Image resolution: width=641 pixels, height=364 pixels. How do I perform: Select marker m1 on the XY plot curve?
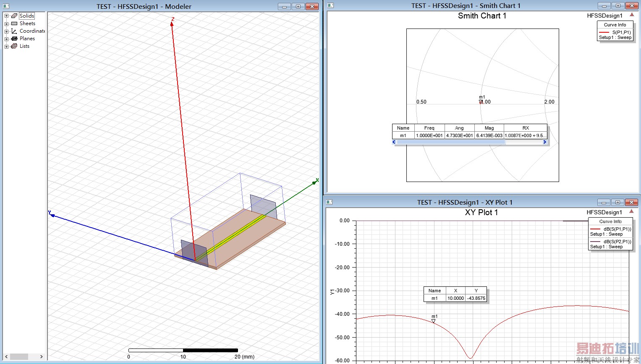(434, 321)
